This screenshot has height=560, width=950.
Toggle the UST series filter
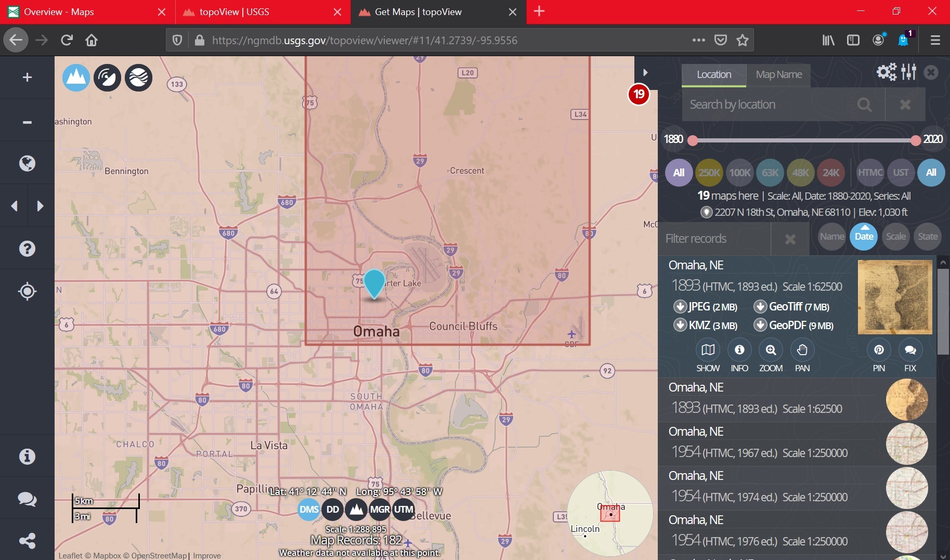click(901, 173)
